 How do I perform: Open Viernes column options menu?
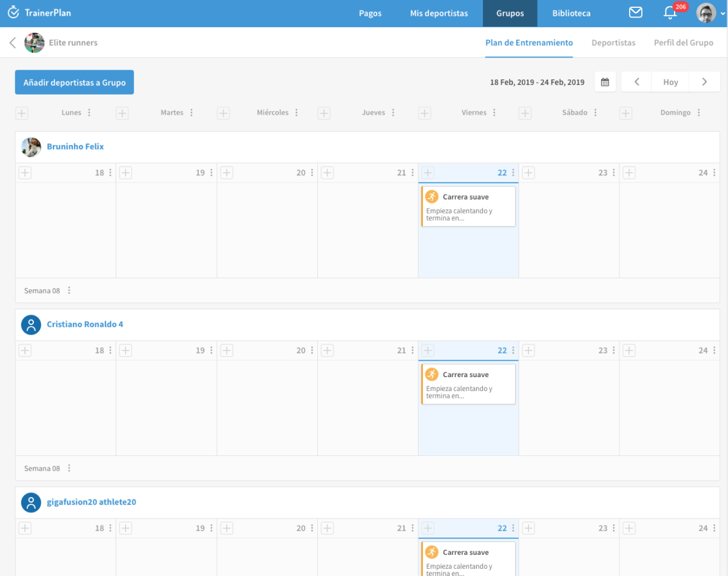(x=494, y=113)
